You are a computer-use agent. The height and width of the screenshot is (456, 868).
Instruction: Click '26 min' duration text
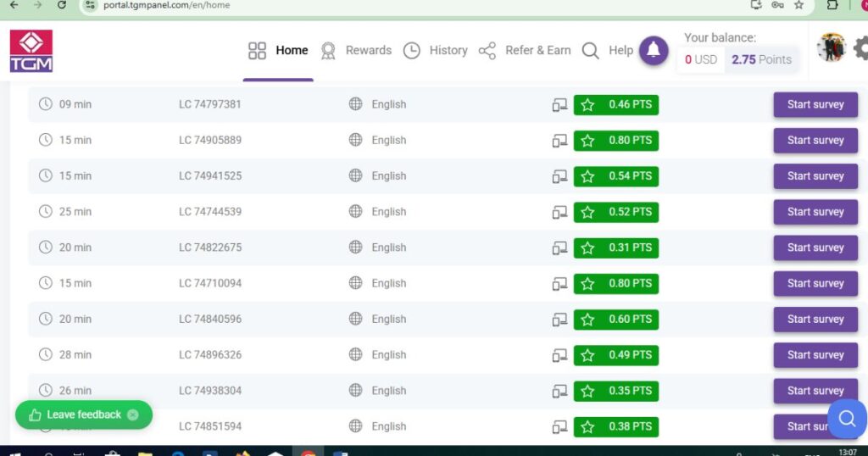pyautogui.click(x=75, y=391)
